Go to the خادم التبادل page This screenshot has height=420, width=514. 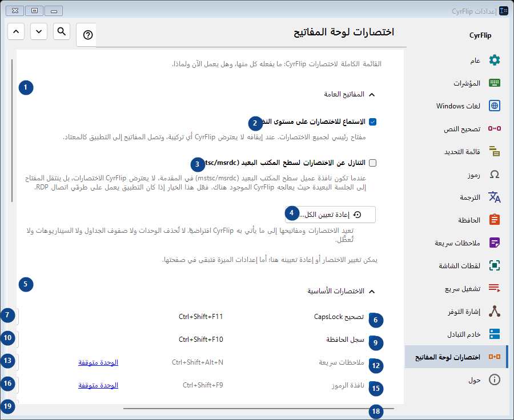(456, 334)
